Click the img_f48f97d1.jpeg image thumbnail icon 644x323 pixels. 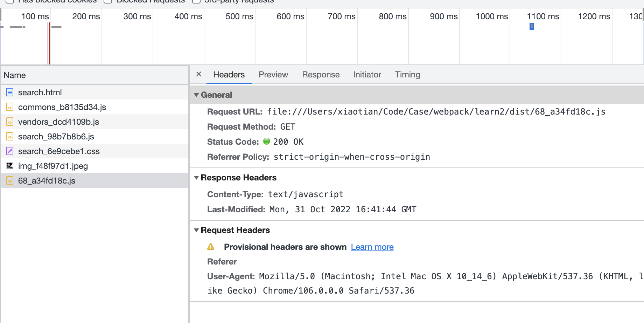[10, 166]
